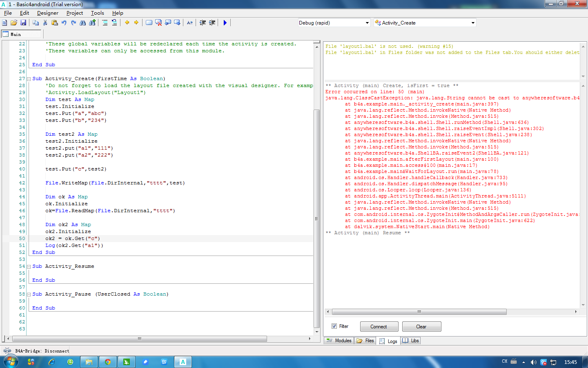Open the Designer menu

click(x=47, y=13)
